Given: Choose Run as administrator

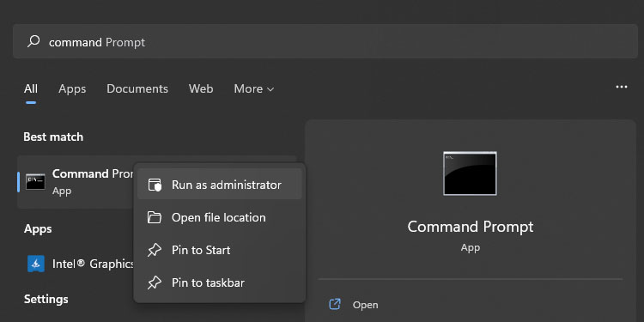Looking at the screenshot, I should pyautogui.click(x=220, y=185).
